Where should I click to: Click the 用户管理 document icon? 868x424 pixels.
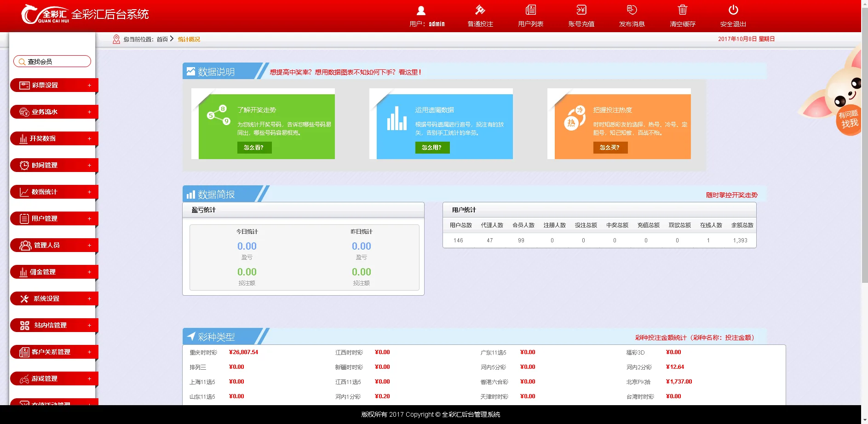pos(24,218)
